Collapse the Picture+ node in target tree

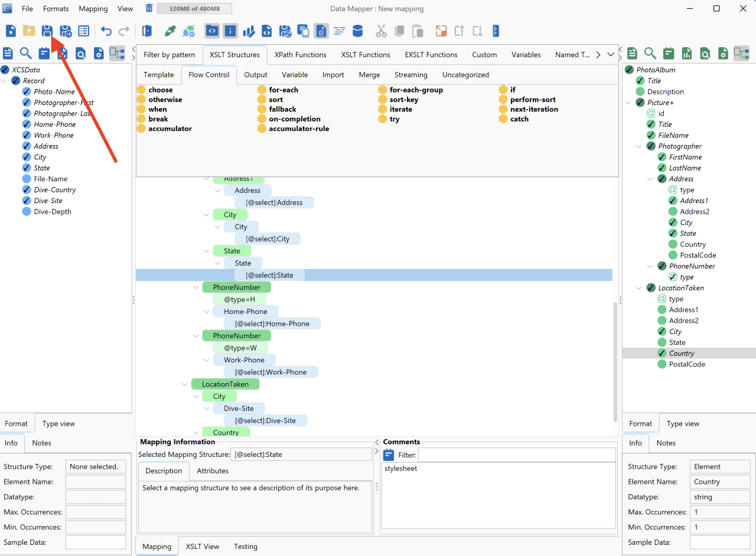pos(628,103)
